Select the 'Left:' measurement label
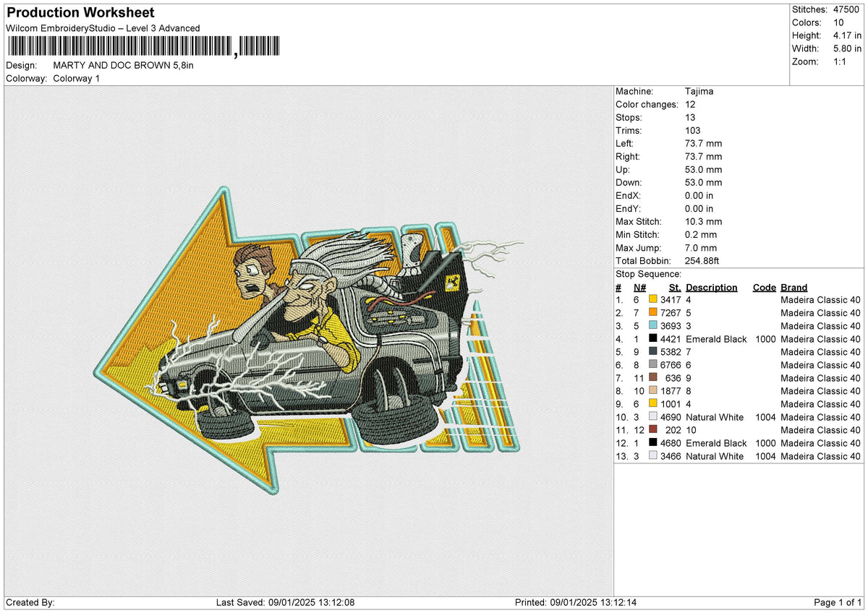The image size is (868, 613). pos(625,143)
